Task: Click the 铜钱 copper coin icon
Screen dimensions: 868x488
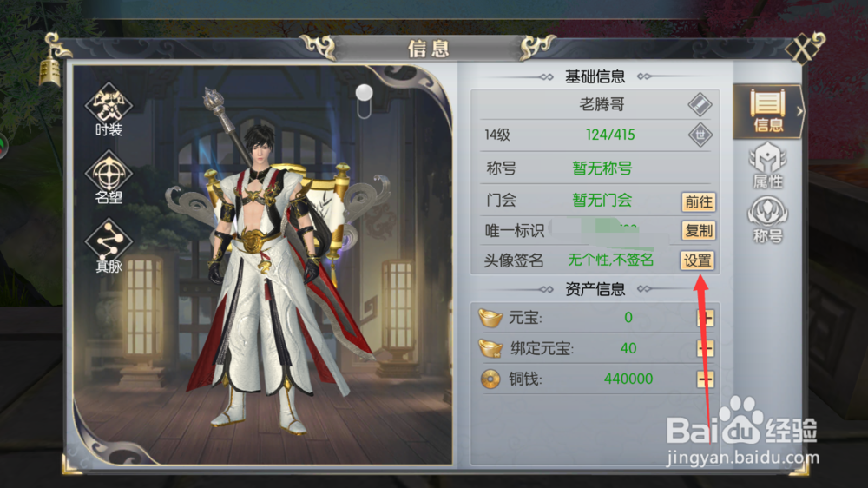Action: [x=490, y=379]
